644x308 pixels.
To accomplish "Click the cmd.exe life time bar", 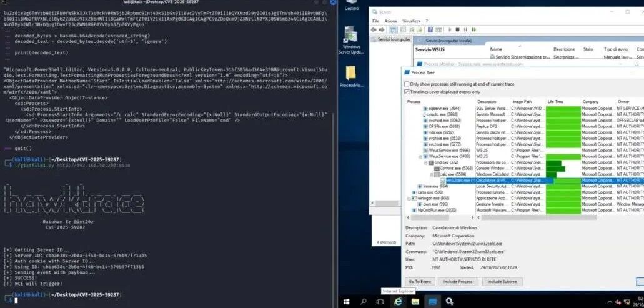I will pyautogui.click(x=553, y=162).
